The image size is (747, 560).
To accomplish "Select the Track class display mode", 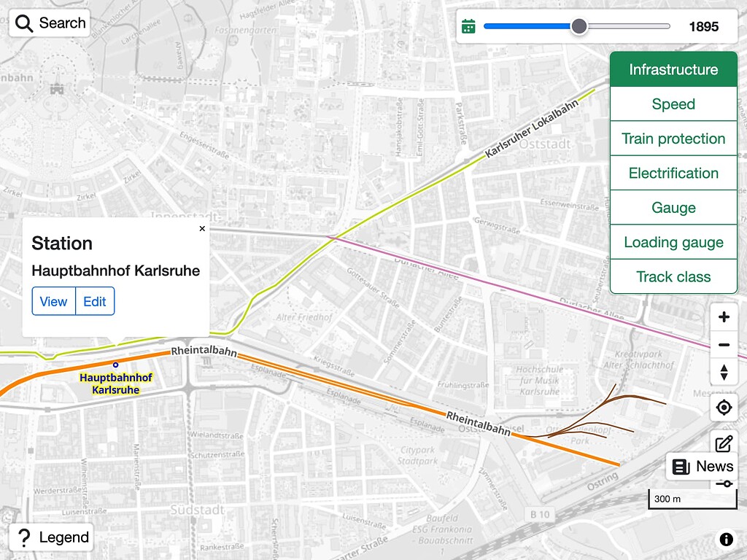I will [673, 276].
